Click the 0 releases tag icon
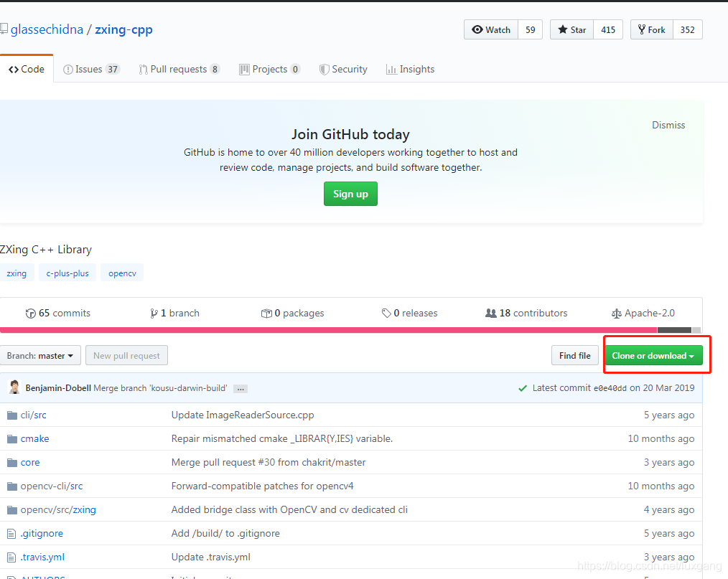This screenshot has height=579, width=728. [x=387, y=313]
